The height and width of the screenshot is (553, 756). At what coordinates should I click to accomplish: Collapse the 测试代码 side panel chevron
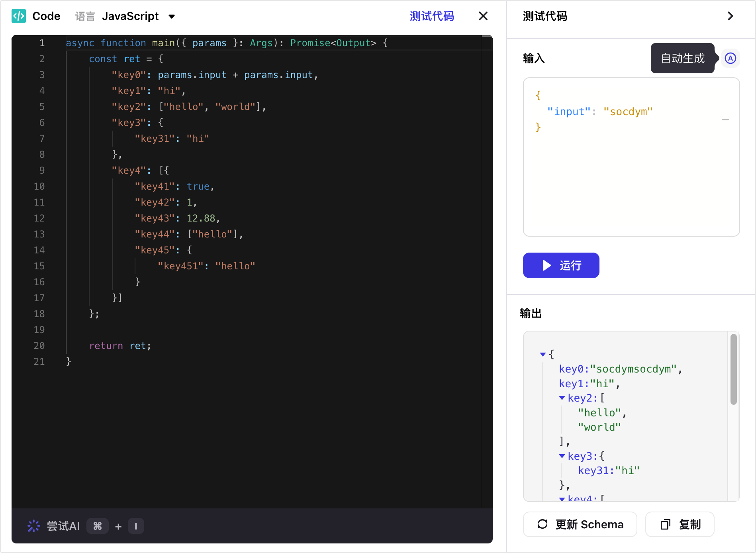(730, 16)
